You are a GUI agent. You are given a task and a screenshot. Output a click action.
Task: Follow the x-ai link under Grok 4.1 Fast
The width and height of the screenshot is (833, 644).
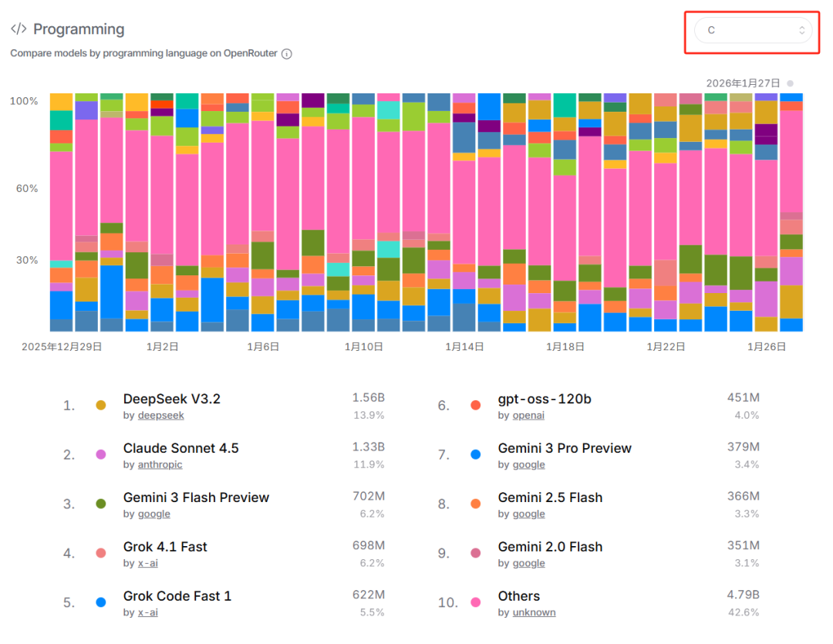point(147,563)
